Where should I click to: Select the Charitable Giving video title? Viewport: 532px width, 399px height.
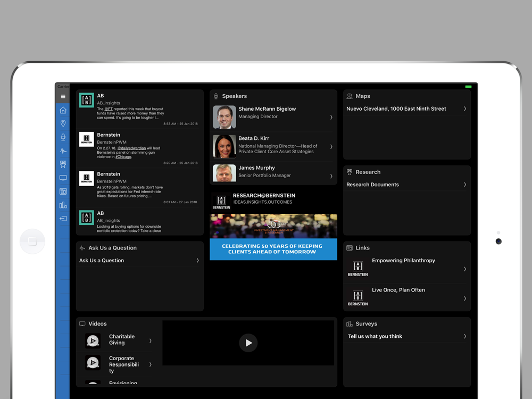coord(122,339)
